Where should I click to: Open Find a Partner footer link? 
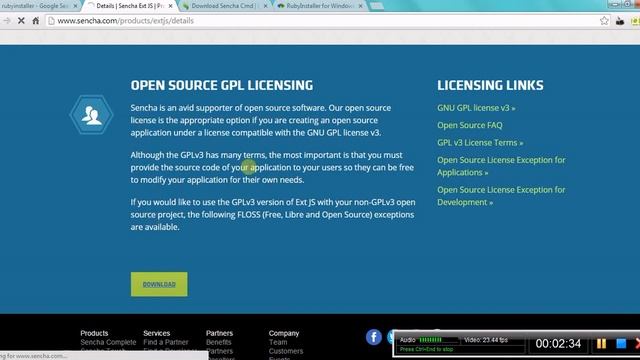coord(166,342)
